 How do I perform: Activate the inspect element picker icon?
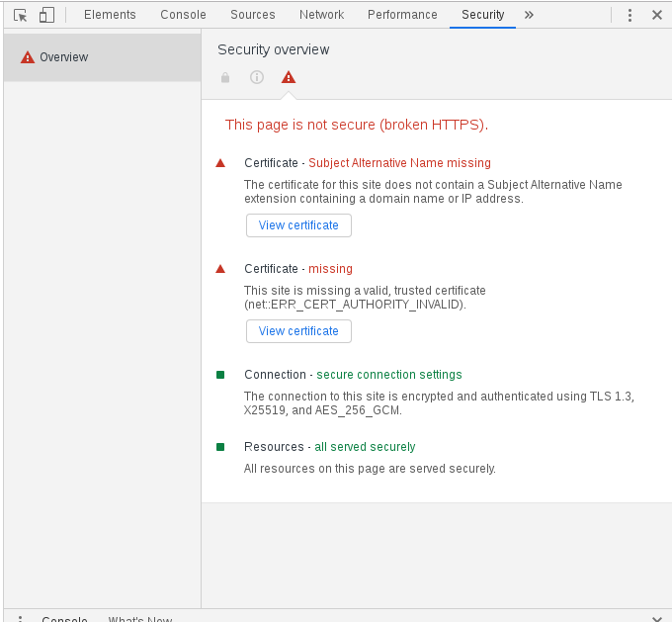tap(20, 16)
